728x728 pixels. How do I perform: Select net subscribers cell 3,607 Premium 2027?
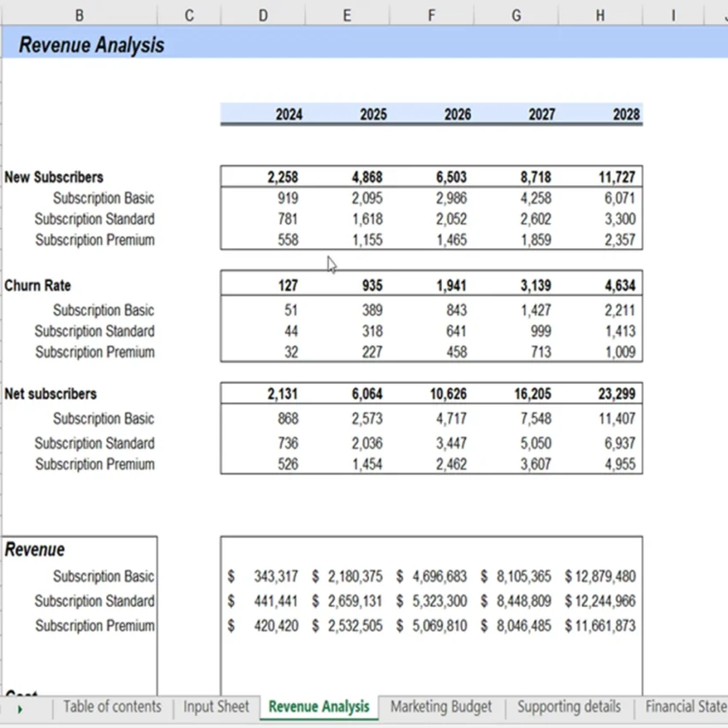(x=536, y=464)
